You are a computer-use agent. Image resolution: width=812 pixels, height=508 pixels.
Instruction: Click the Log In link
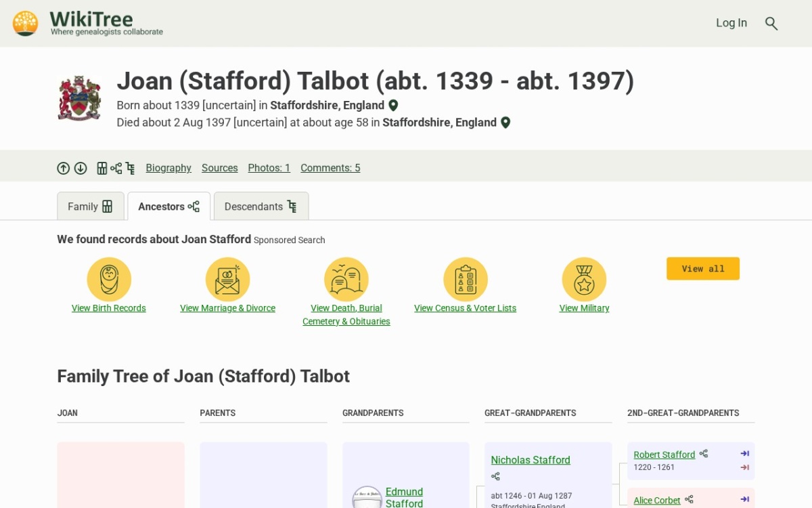pyautogui.click(x=731, y=23)
